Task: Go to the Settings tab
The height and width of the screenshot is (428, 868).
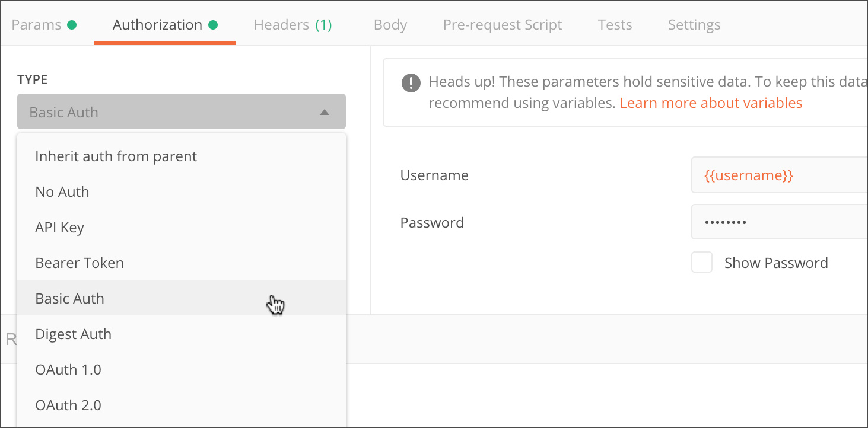Action: tap(694, 24)
